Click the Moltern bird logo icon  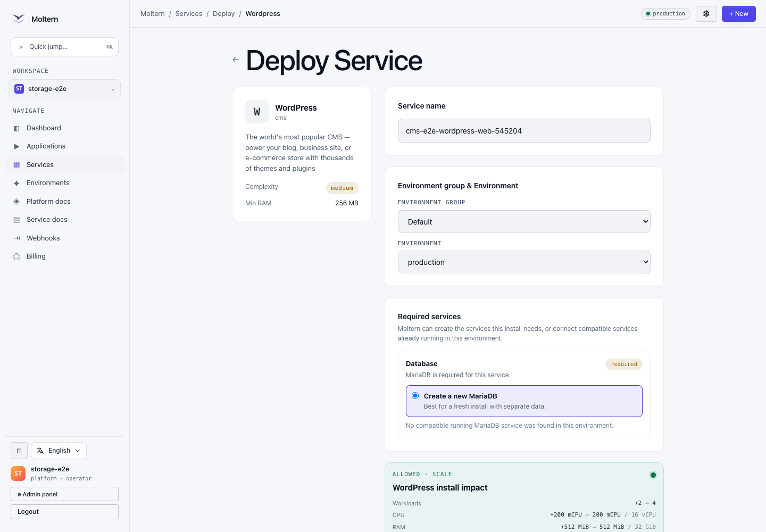[19, 19]
